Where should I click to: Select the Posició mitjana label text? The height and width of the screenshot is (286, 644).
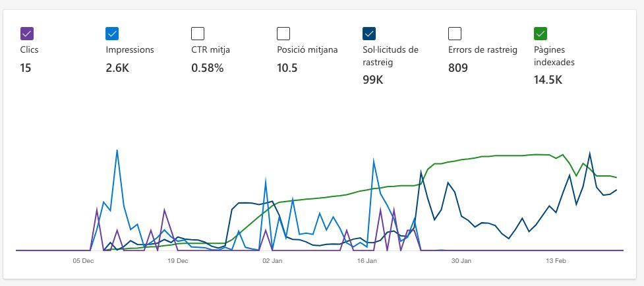(x=307, y=50)
